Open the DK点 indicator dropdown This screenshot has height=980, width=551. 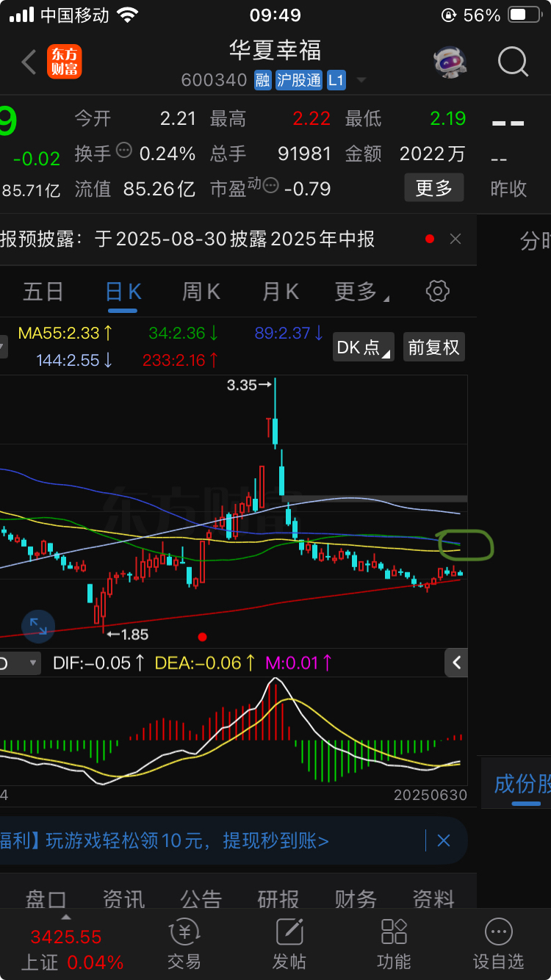point(364,347)
